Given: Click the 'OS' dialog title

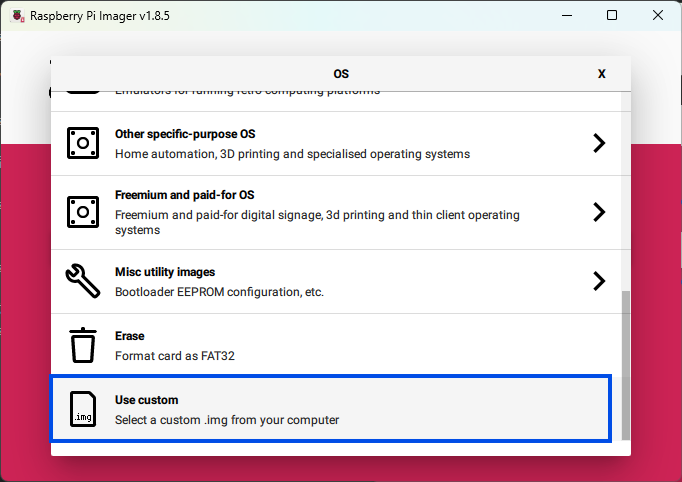Looking at the screenshot, I should pyautogui.click(x=341, y=74).
